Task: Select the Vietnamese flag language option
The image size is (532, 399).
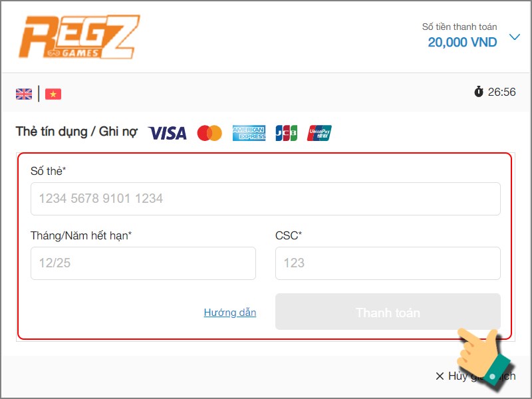Action: coord(53,94)
